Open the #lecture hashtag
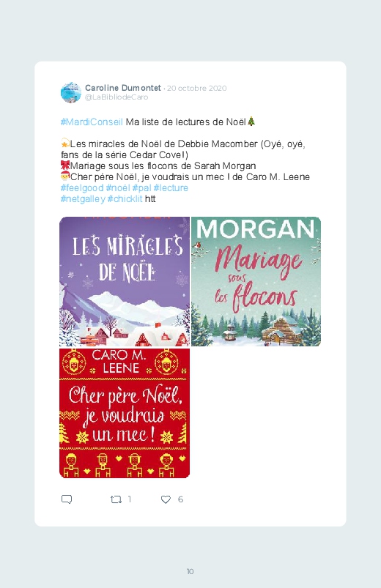The width and height of the screenshot is (381, 588). (171, 187)
